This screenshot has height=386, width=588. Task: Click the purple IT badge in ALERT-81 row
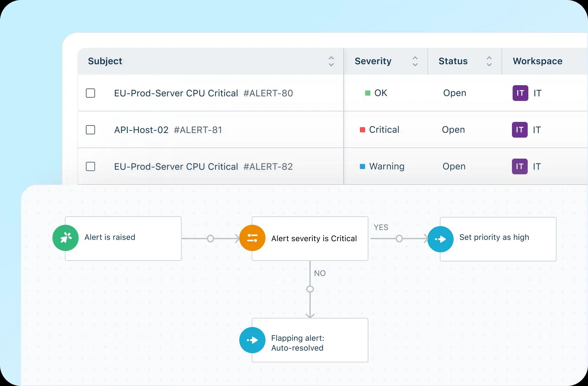[520, 130]
